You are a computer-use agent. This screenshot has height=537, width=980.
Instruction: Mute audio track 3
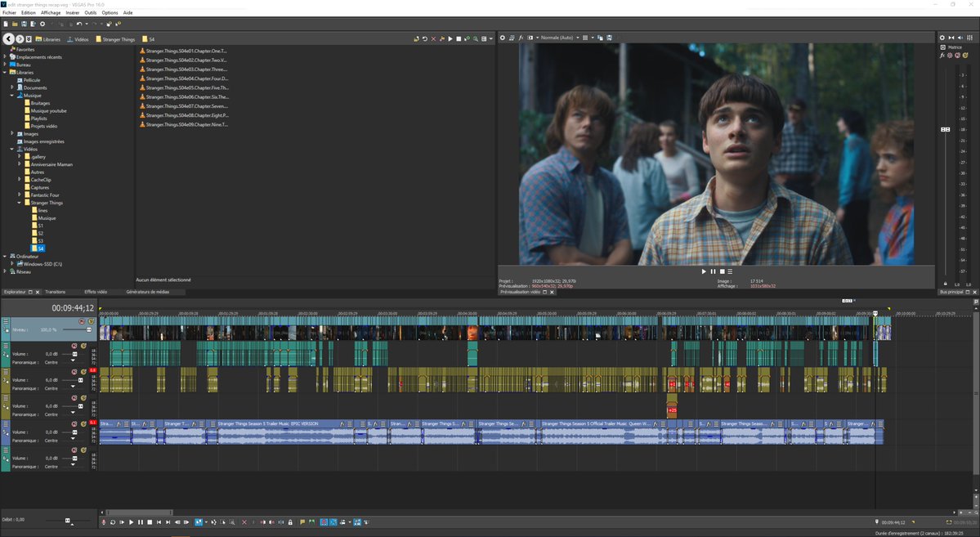tap(74, 372)
